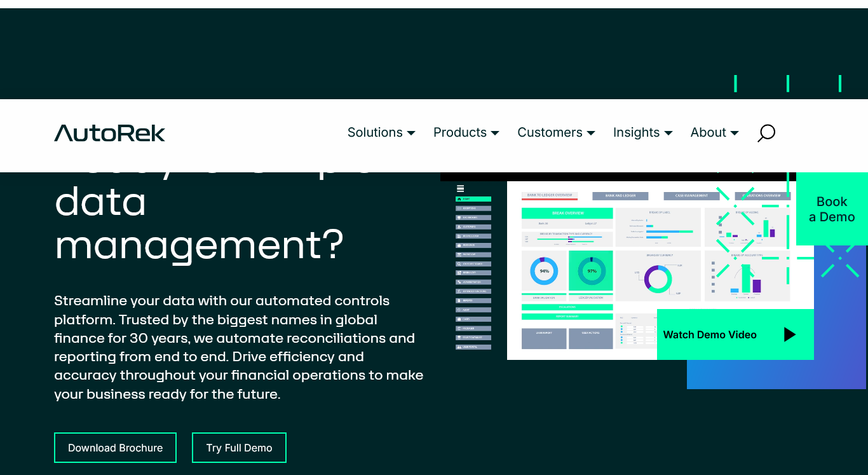Expand the Products navigation dropdown
Image resolution: width=868 pixels, height=475 pixels.
tap(466, 132)
